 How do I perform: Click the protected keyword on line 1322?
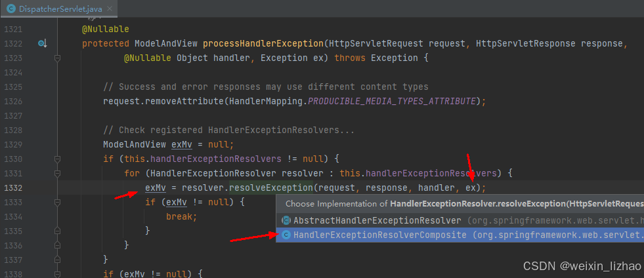[x=106, y=43]
